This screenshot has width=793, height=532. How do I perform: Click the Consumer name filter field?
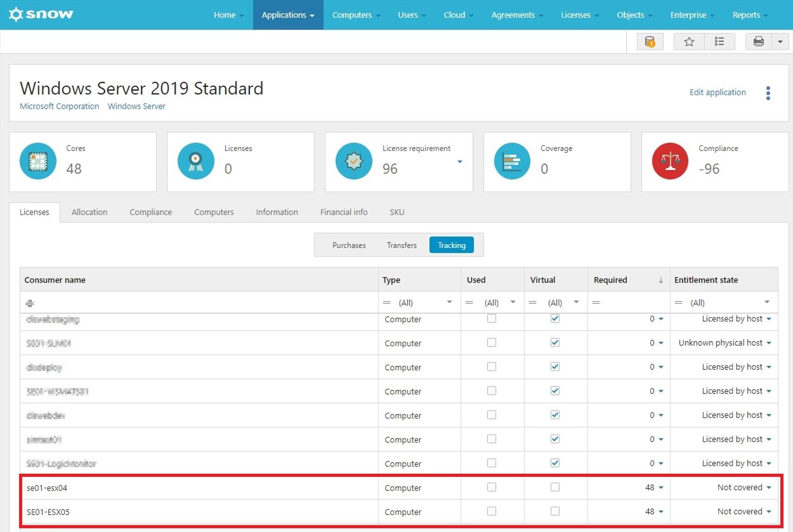[199, 303]
